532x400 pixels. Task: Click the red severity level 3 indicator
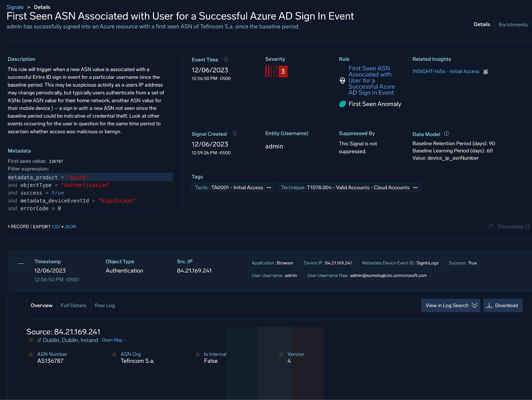tap(276, 71)
